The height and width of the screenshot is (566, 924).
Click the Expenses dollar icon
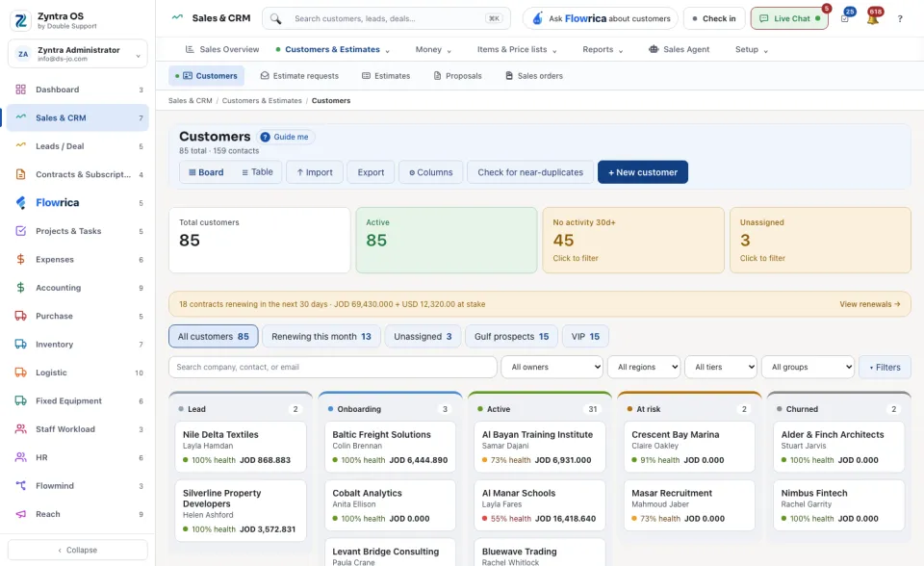point(20,260)
